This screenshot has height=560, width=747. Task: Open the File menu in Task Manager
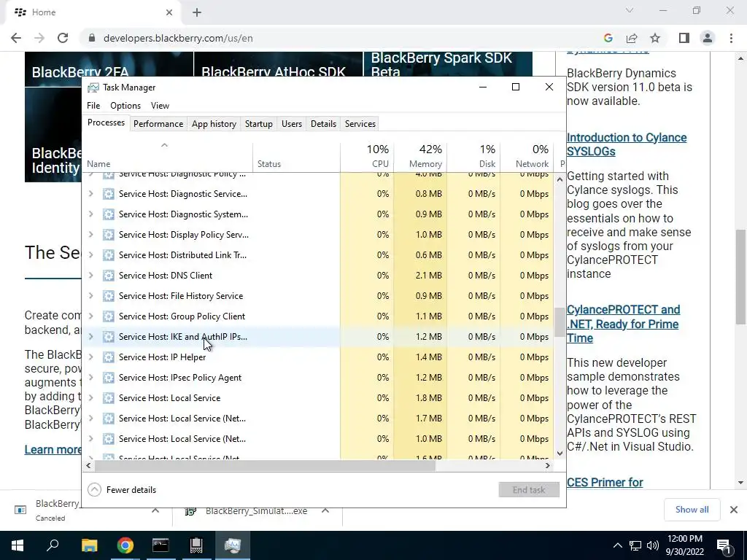click(x=93, y=105)
